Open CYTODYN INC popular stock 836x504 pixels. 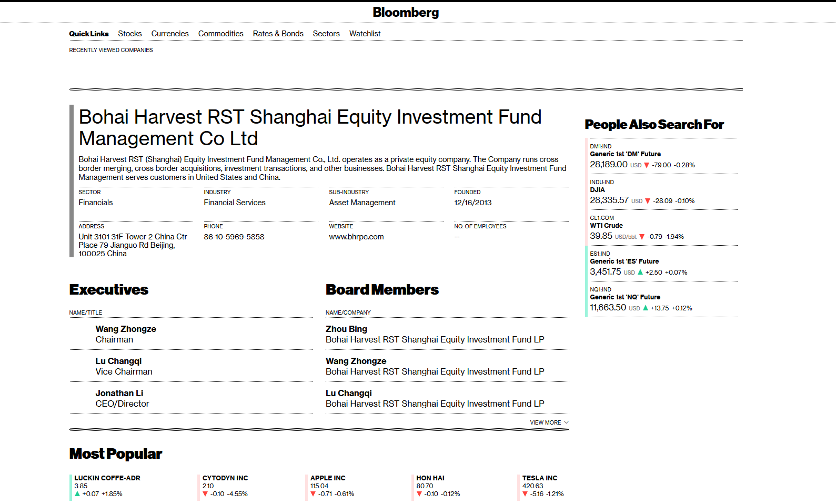pos(225,478)
